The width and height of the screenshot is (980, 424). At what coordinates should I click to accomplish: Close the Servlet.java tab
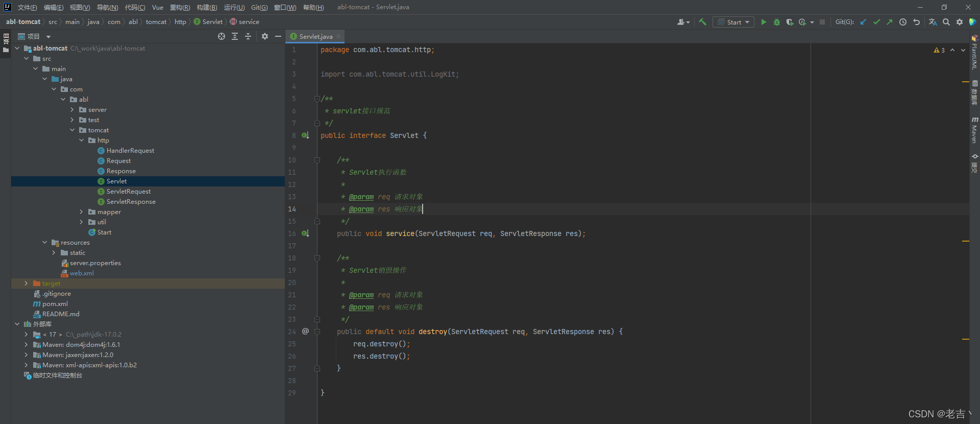(338, 36)
